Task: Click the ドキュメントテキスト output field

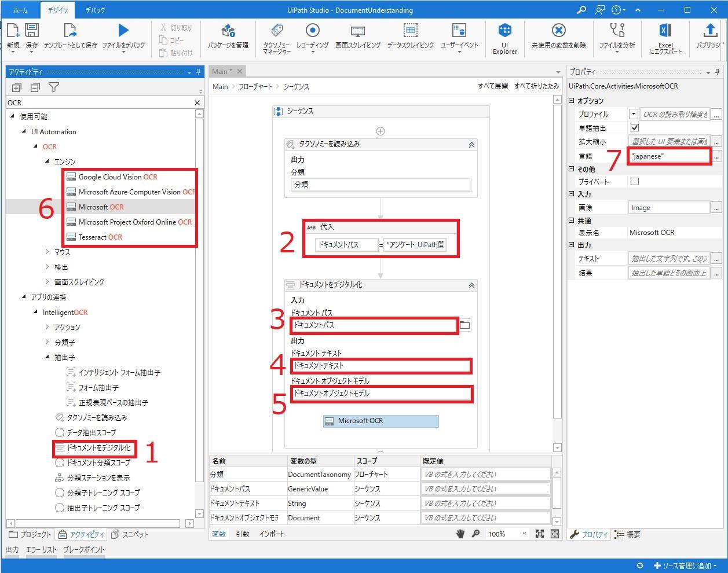Action: pyautogui.click(x=381, y=366)
